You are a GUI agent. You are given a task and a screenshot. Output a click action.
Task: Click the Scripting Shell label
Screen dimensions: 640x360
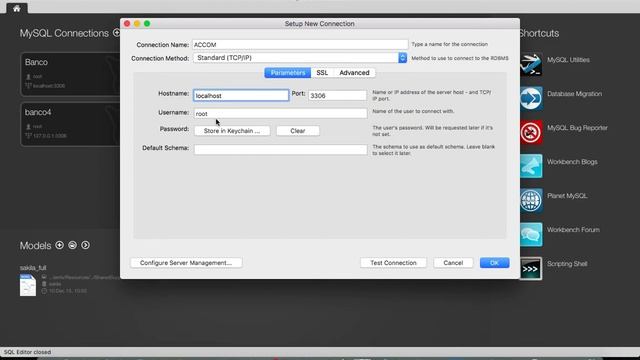(567, 264)
